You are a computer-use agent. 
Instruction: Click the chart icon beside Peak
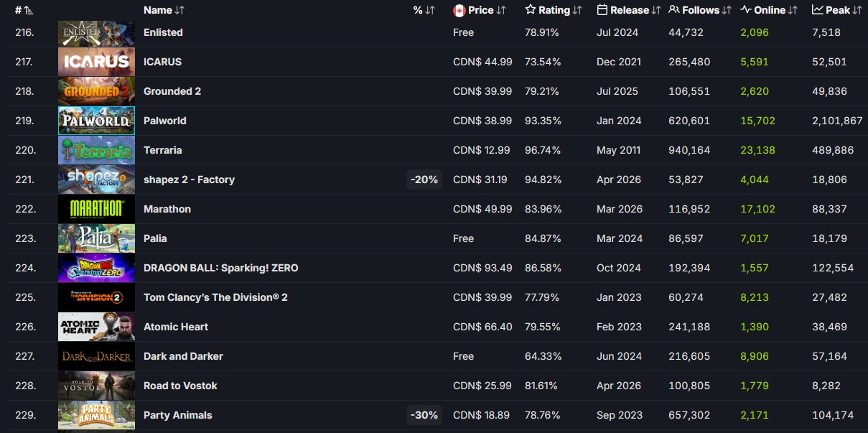point(818,10)
